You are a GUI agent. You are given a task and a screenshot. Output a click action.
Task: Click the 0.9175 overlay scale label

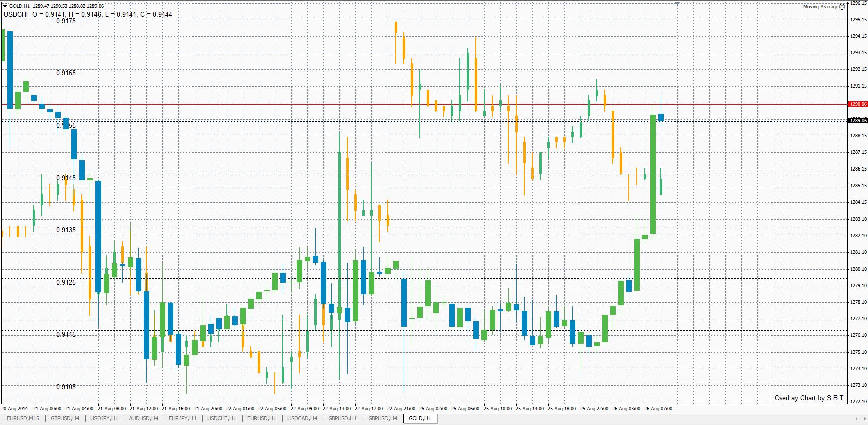pyautogui.click(x=66, y=21)
